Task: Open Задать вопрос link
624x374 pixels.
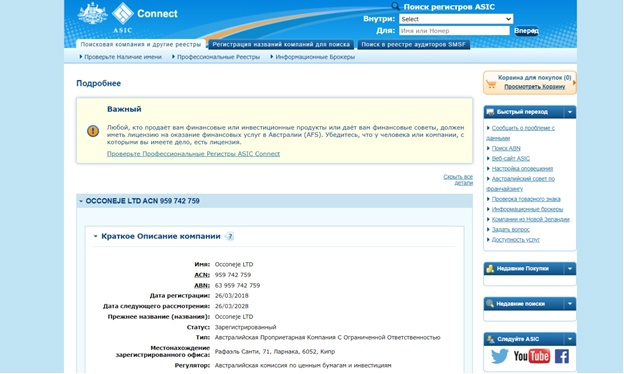Action: pyautogui.click(x=511, y=230)
